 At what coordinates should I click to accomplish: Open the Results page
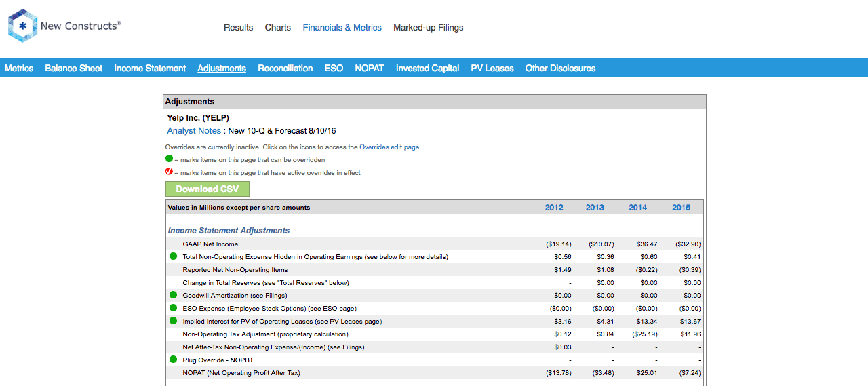click(238, 28)
